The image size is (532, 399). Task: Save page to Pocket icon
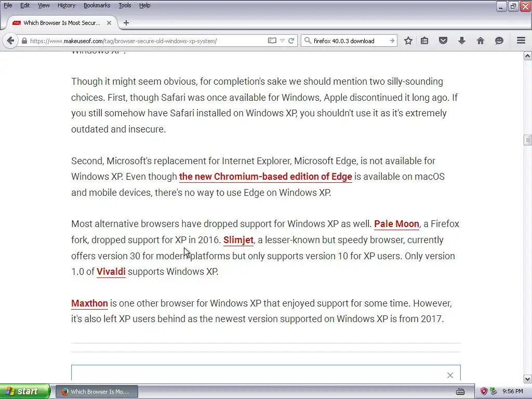tap(443, 41)
